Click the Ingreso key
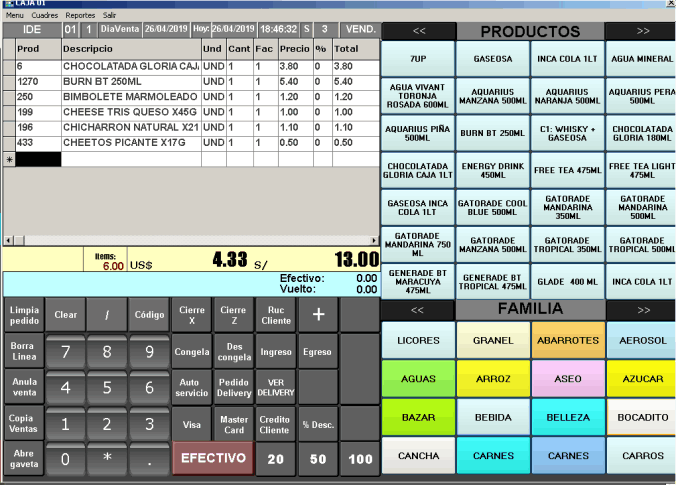676x485 pixels. [x=276, y=352]
